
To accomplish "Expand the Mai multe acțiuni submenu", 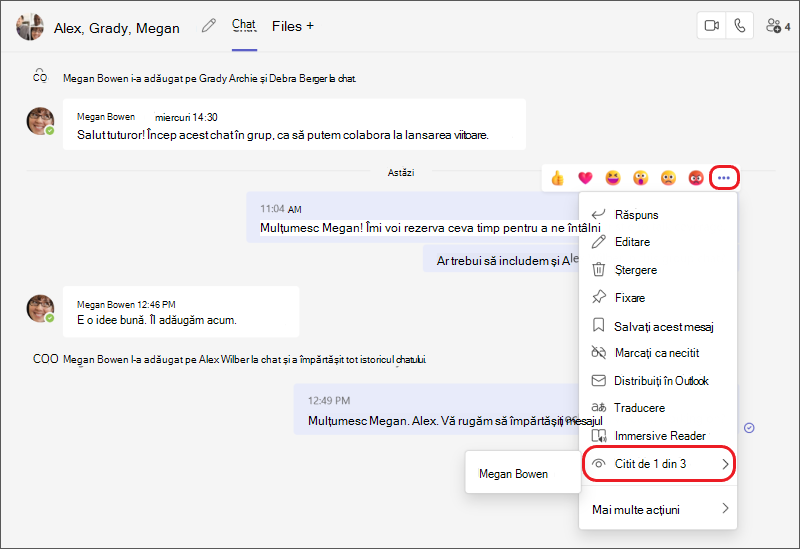I will (x=659, y=509).
